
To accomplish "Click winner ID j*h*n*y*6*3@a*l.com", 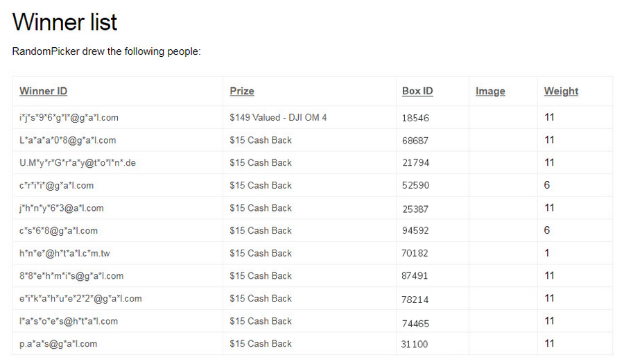I will [x=62, y=208].
